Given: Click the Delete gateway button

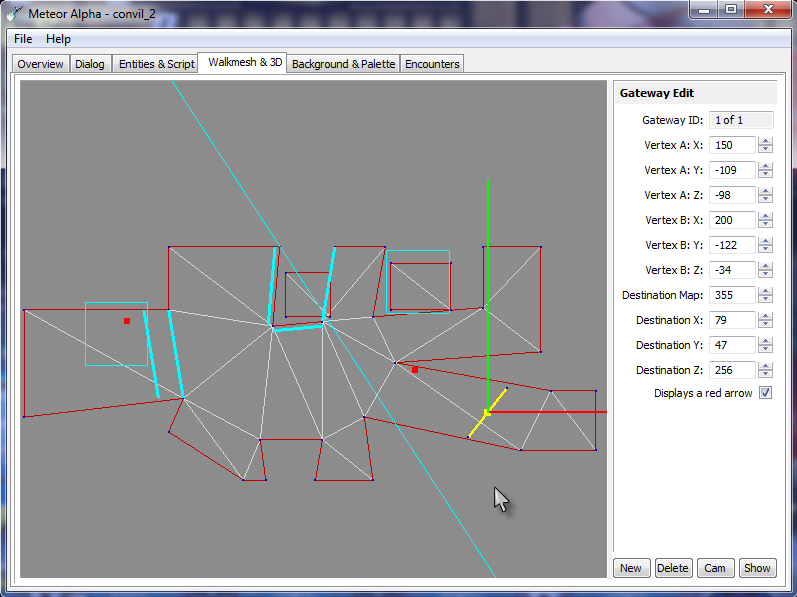Looking at the screenshot, I should click(672, 568).
